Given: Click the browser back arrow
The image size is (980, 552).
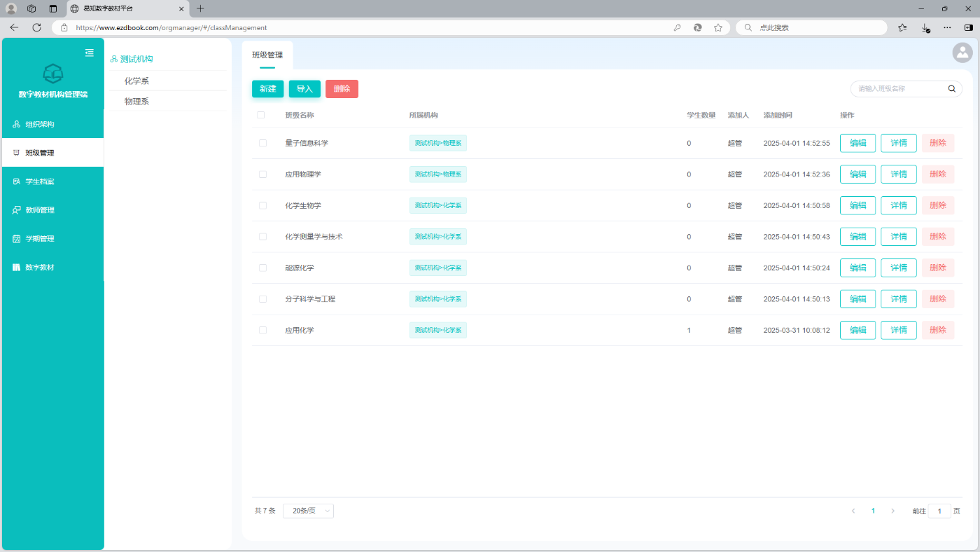Looking at the screenshot, I should point(14,27).
